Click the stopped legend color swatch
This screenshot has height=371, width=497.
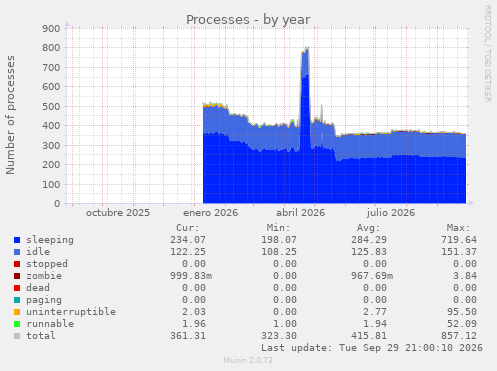(x=17, y=264)
